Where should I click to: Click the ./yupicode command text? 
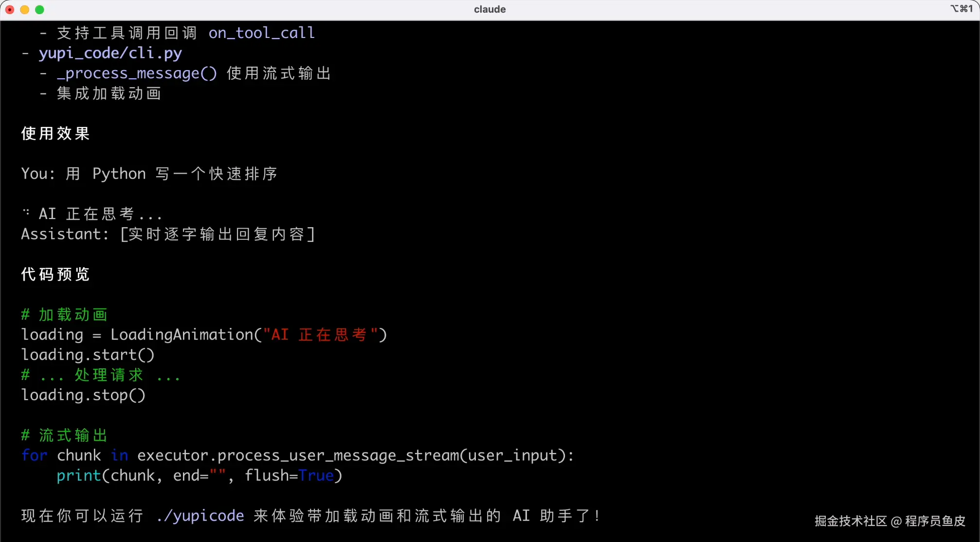pyautogui.click(x=200, y=516)
